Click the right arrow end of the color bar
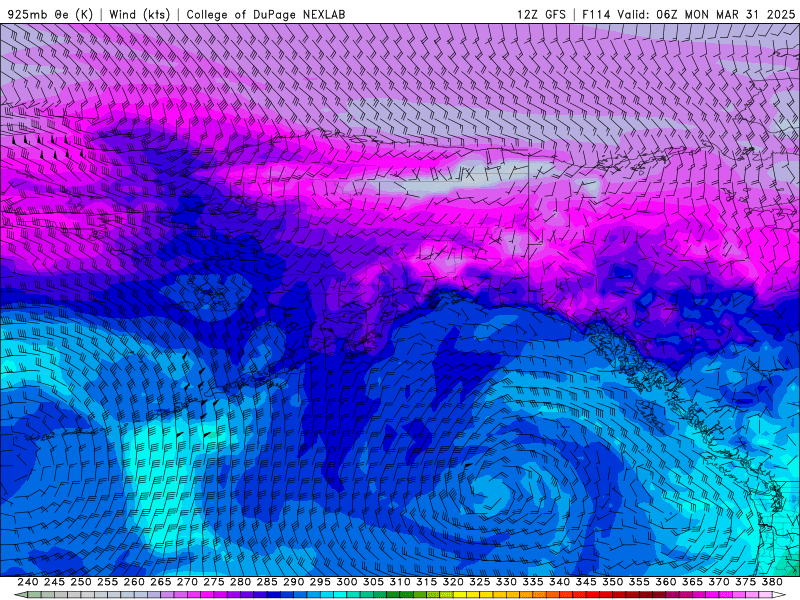The height and width of the screenshot is (600, 800). click(x=779, y=595)
